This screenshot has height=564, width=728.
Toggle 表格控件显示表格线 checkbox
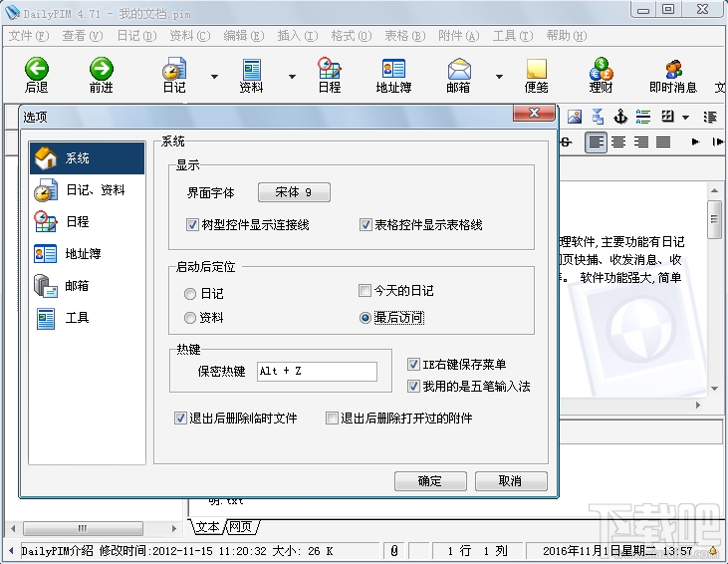[365, 225]
